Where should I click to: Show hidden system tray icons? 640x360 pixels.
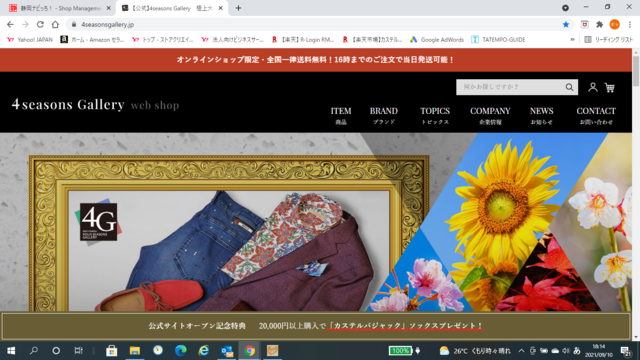[x=521, y=351]
